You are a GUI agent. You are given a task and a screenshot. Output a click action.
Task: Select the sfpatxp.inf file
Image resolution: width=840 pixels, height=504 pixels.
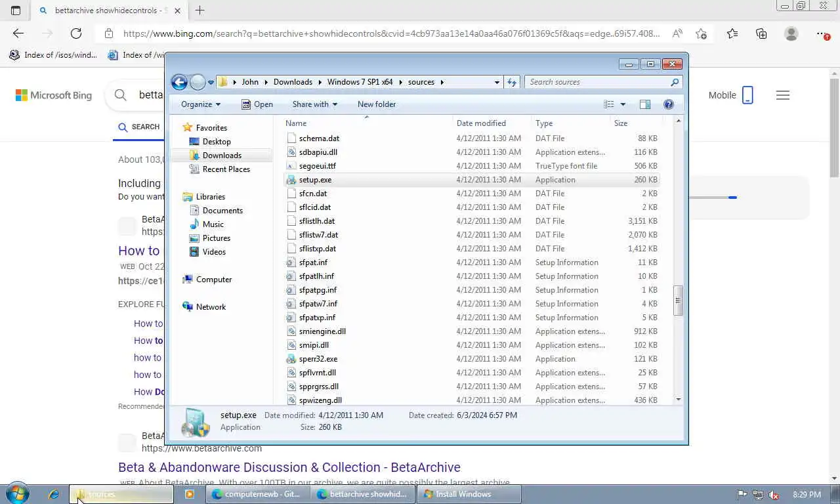(x=317, y=318)
